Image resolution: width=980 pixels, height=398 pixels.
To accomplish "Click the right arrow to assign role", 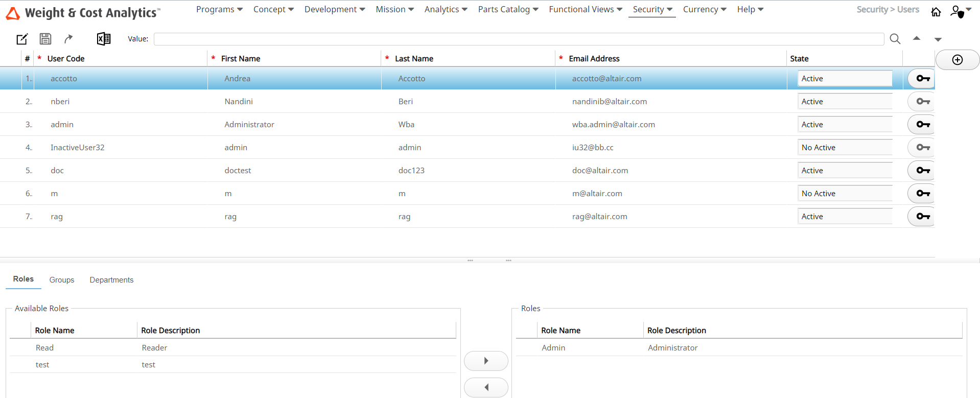I will (485, 361).
